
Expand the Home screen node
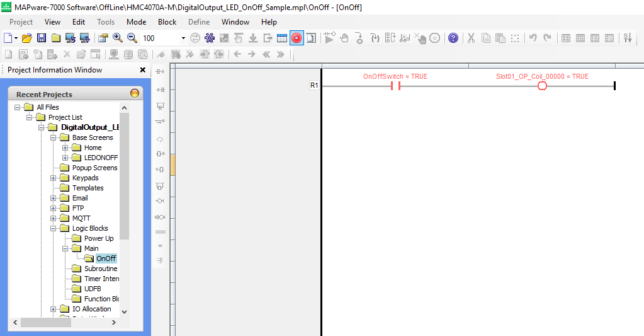[x=65, y=148]
